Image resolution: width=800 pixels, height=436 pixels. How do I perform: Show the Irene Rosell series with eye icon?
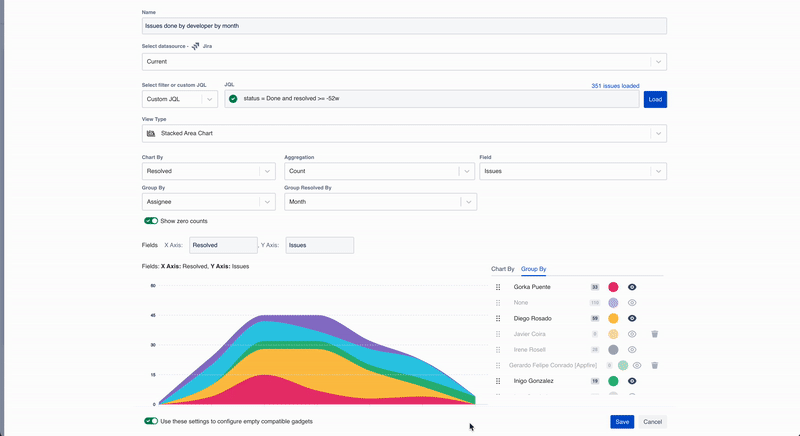(x=632, y=350)
